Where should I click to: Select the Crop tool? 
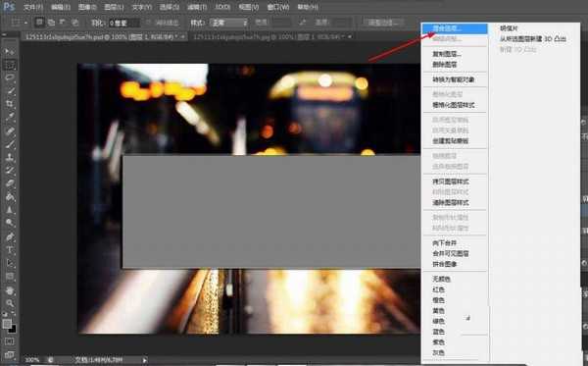click(x=10, y=104)
